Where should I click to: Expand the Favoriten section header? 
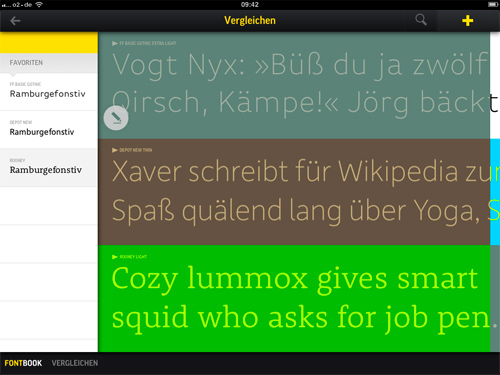pyautogui.click(x=49, y=63)
